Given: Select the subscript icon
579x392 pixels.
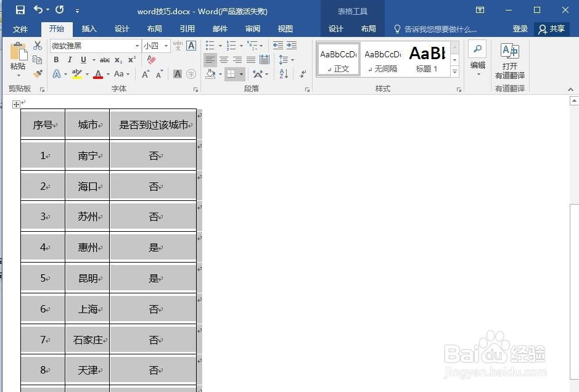Looking at the screenshot, I should point(118,60).
